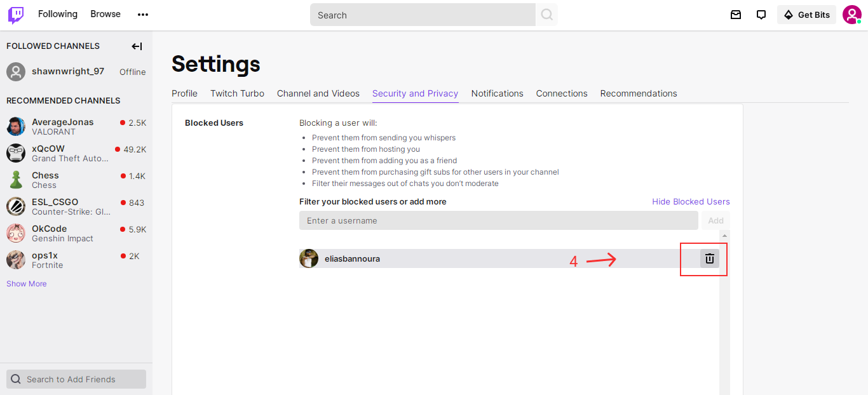
Task: Open the Notifications settings tab
Action: pos(497,93)
